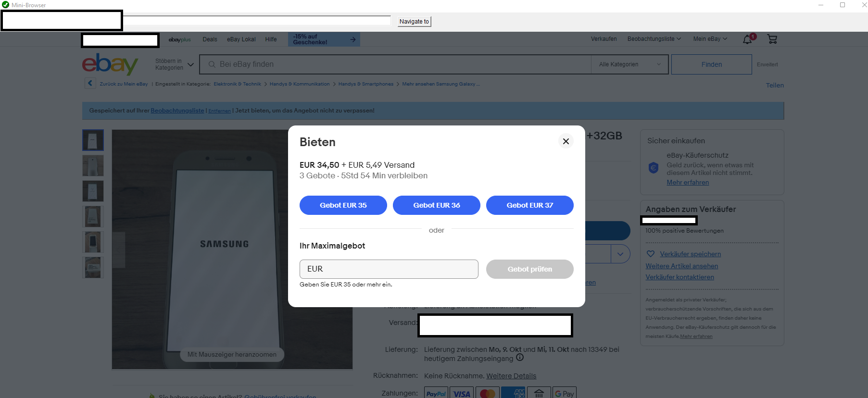Click the Beobachtungsliste link in the banner
Image resolution: width=868 pixels, height=398 pixels.
[177, 111]
